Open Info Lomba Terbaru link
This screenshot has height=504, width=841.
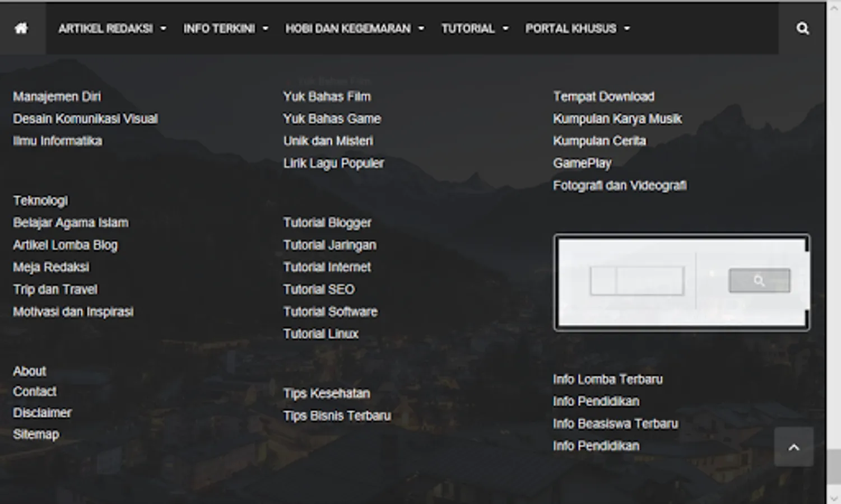[x=608, y=380]
